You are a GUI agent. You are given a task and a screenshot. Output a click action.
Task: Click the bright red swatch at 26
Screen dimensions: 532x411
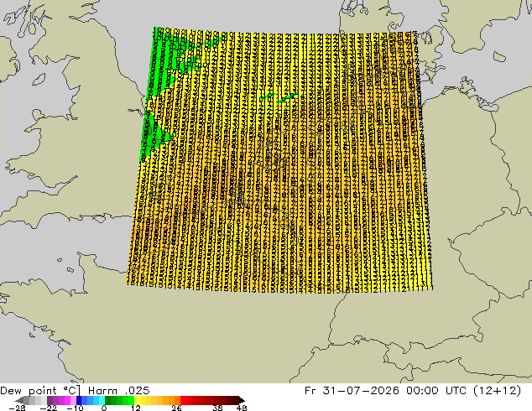(183, 400)
